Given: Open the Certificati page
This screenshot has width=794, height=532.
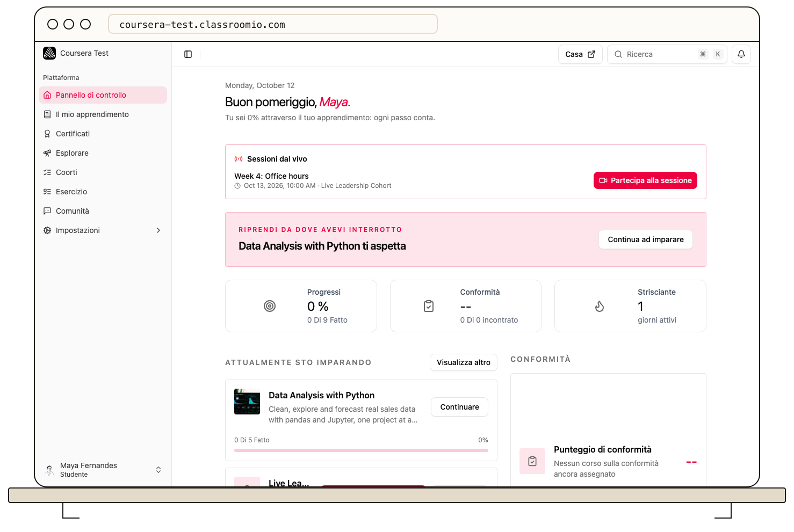Looking at the screenshot, I should coord(103,134).
